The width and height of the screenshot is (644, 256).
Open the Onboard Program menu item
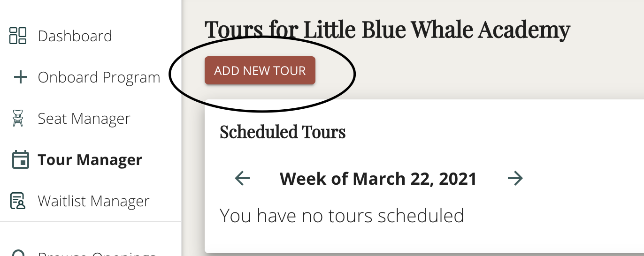(99, 77)
